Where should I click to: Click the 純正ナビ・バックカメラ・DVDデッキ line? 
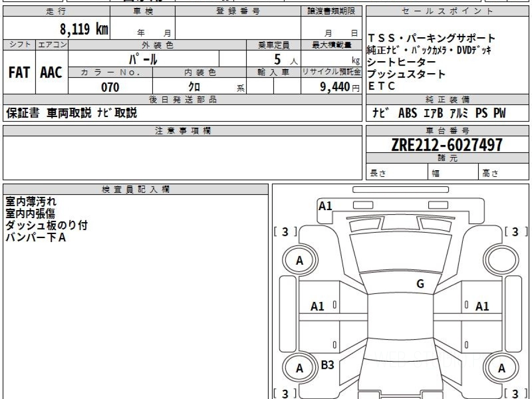429,50
